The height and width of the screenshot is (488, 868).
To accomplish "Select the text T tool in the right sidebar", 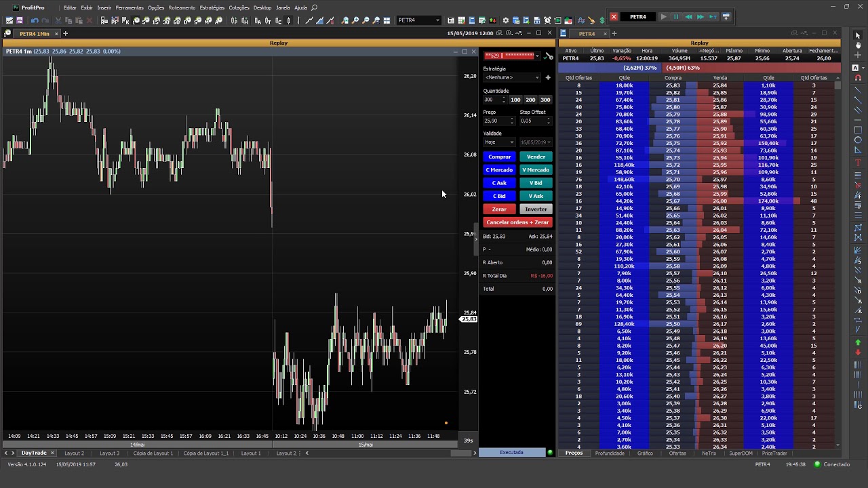I will (x=858, y=163).
